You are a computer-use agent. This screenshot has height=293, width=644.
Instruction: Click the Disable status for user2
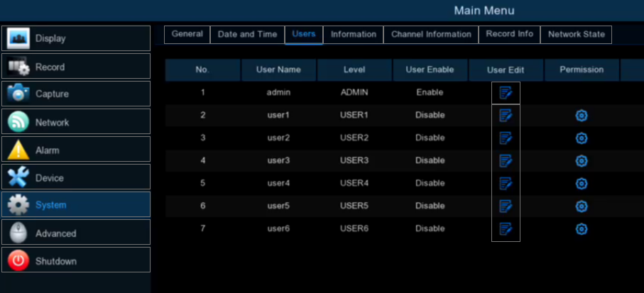[x=430, y=138]
